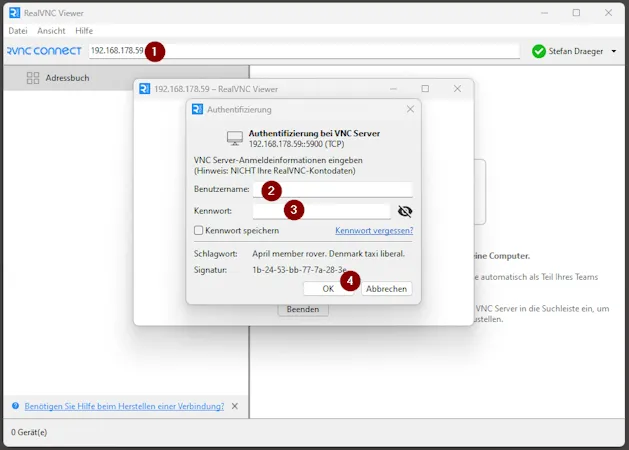
Task: Click the Abbrechen button
Action: (x=386, y=288)
